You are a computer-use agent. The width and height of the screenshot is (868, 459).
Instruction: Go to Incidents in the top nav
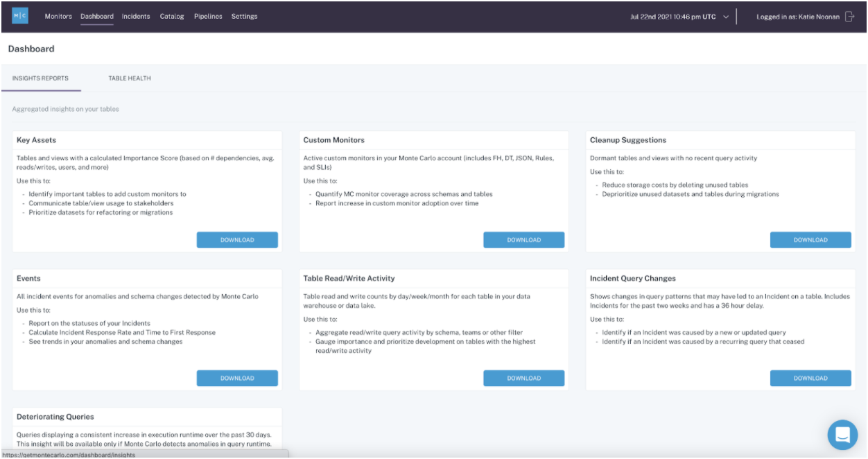tap(136, 17)
